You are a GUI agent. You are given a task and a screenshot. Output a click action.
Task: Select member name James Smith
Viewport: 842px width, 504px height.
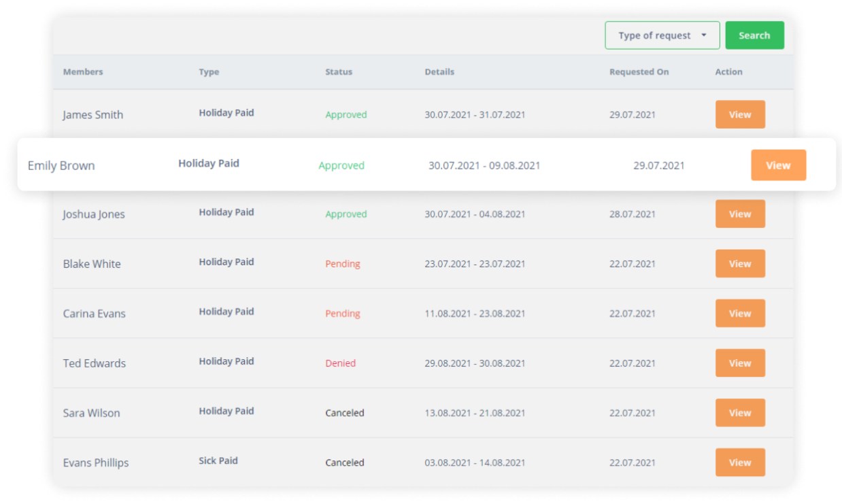point(93,114)
